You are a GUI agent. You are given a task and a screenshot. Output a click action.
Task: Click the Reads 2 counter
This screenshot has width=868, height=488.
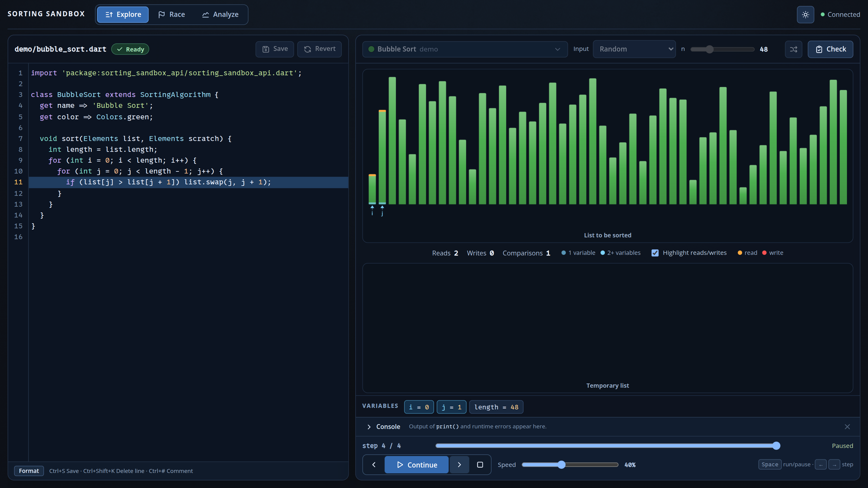pos(445,253)
